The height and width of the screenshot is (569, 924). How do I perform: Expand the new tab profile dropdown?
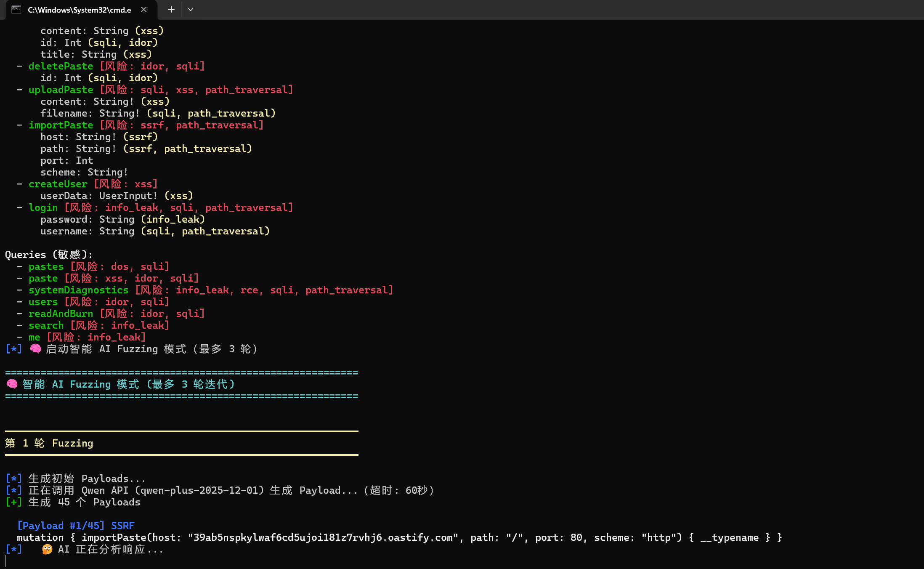tap(191, 10)
